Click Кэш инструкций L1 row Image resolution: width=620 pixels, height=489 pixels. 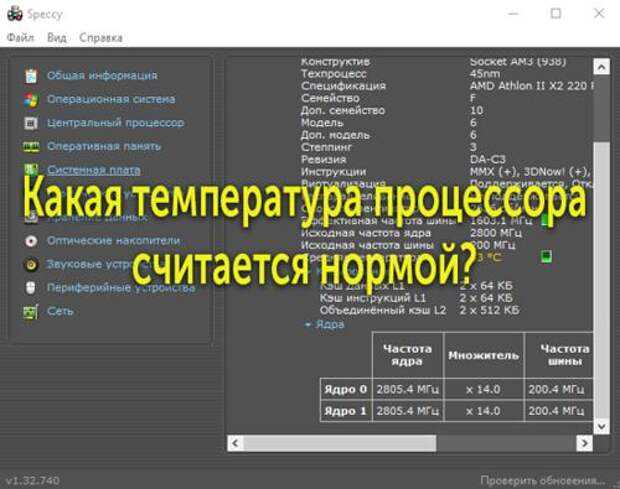416,298
